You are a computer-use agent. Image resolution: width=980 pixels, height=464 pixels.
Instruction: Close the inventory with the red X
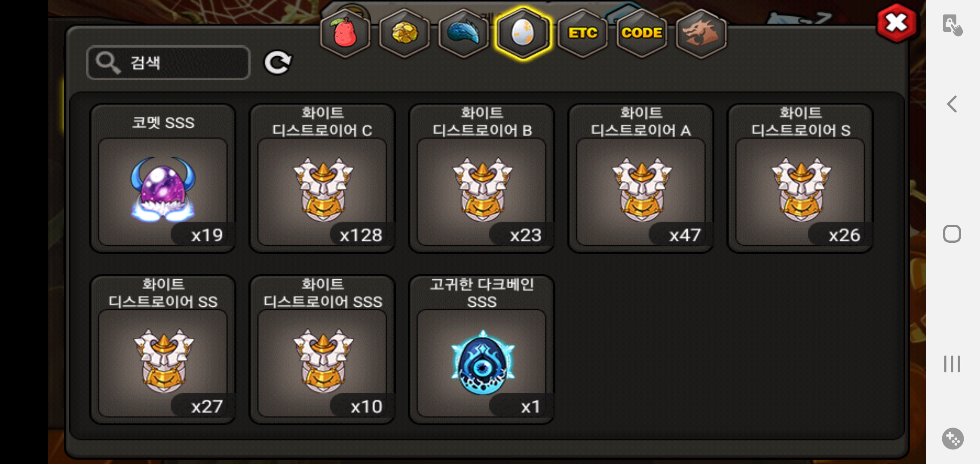[897, 23]
